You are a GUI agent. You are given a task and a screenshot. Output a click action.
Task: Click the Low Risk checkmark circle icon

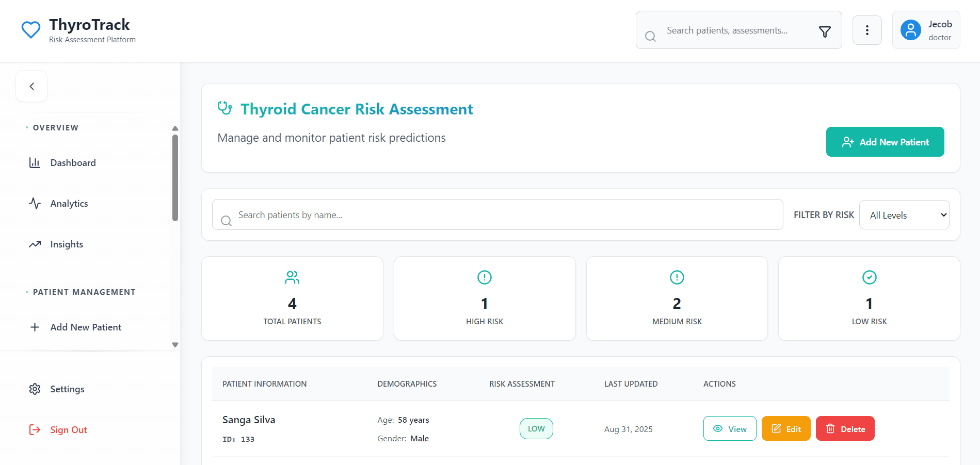[869, 277]
